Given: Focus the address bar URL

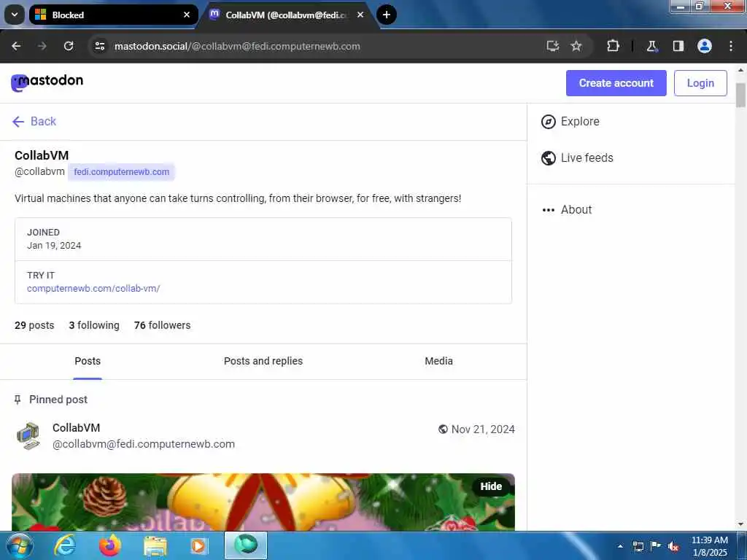Looking at the screenshot, I should (237, 46).
